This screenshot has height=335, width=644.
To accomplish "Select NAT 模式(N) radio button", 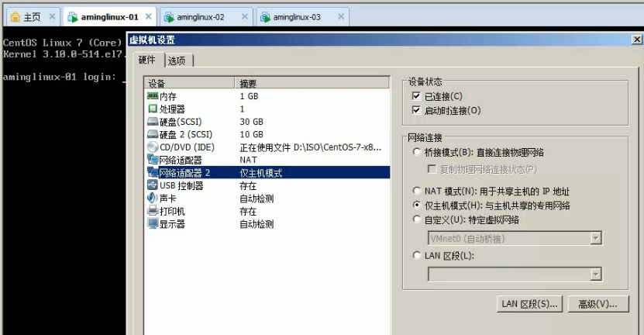I will (416, 191).
